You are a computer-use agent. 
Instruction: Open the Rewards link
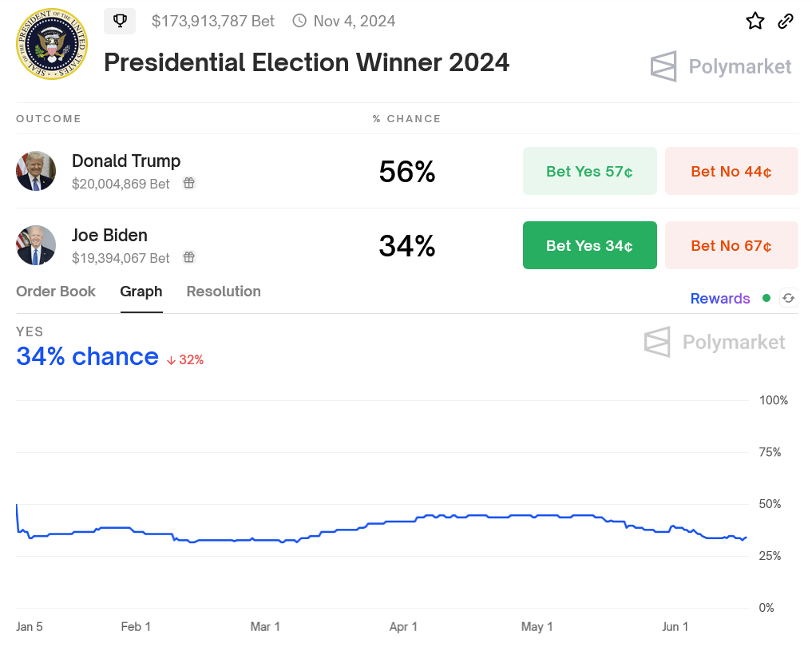click(x=720, y=299)
